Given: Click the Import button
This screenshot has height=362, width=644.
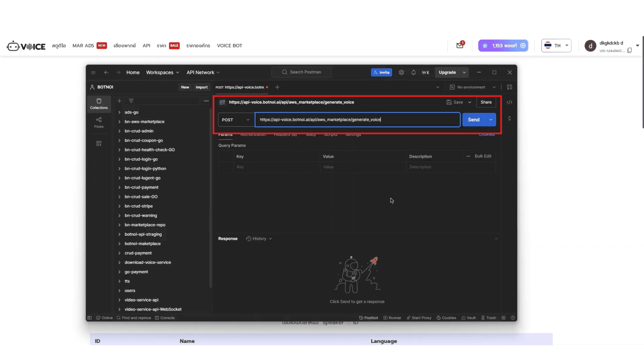Looking at the screenshot, I should pyautogui.click(x=202, y=87).
